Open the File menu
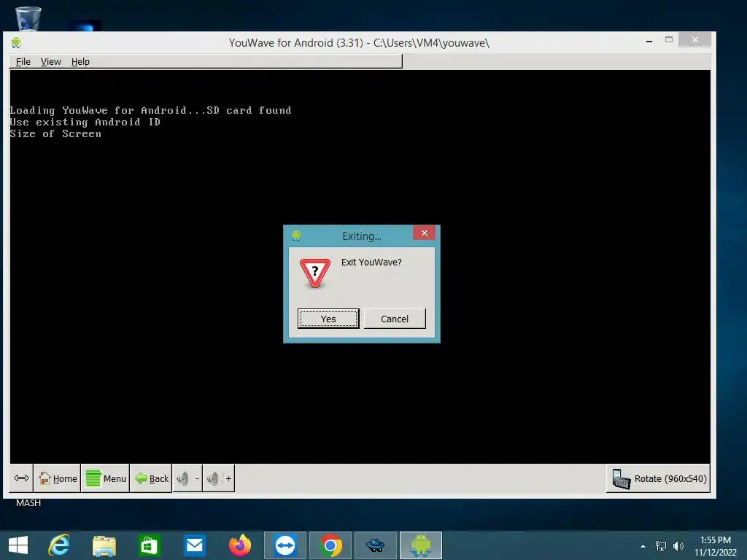The image size is (747, 560). pos(23,61)
